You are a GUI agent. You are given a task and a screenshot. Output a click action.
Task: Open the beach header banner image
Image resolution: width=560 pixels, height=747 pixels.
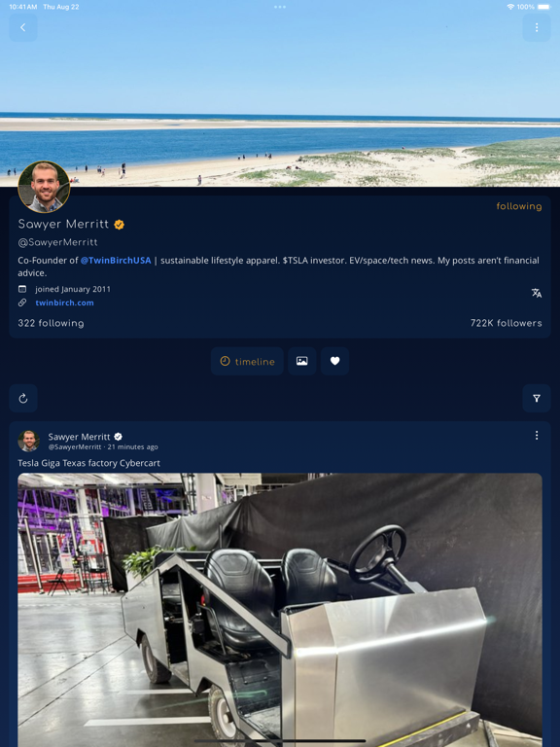tap(280, 93)
